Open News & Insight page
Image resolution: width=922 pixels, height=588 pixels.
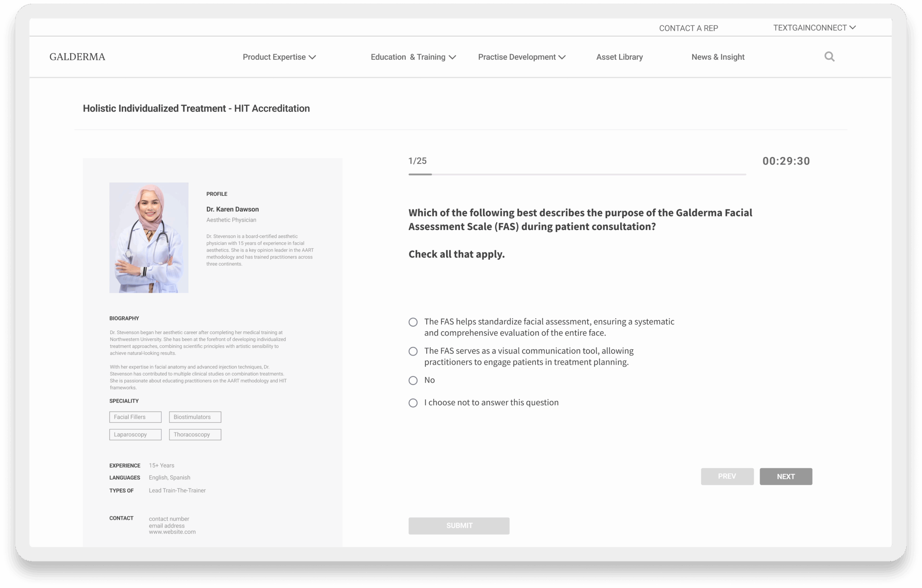(x=718, y=57)
